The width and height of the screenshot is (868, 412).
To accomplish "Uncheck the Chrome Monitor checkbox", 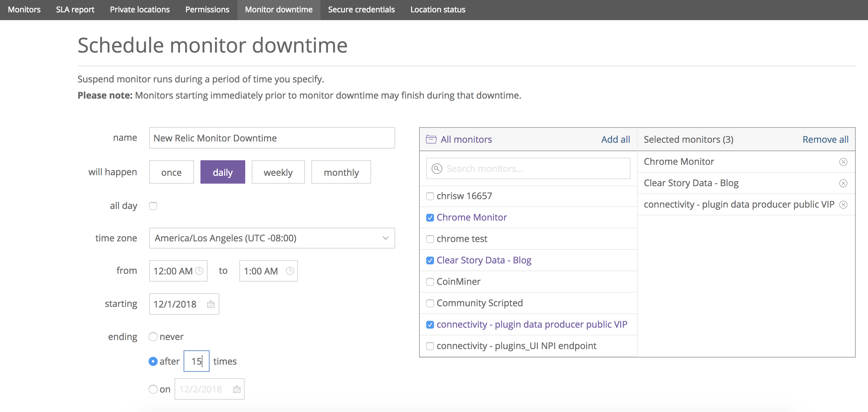I will coord(430,218).
